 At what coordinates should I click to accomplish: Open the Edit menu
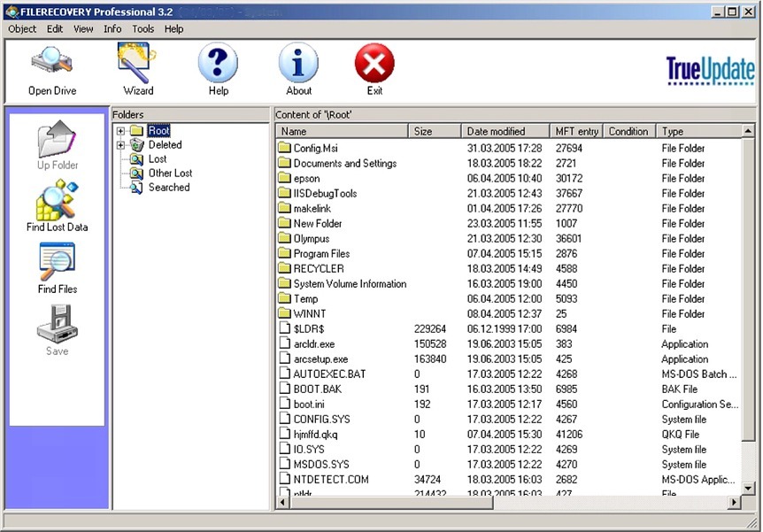pos(55,28)
